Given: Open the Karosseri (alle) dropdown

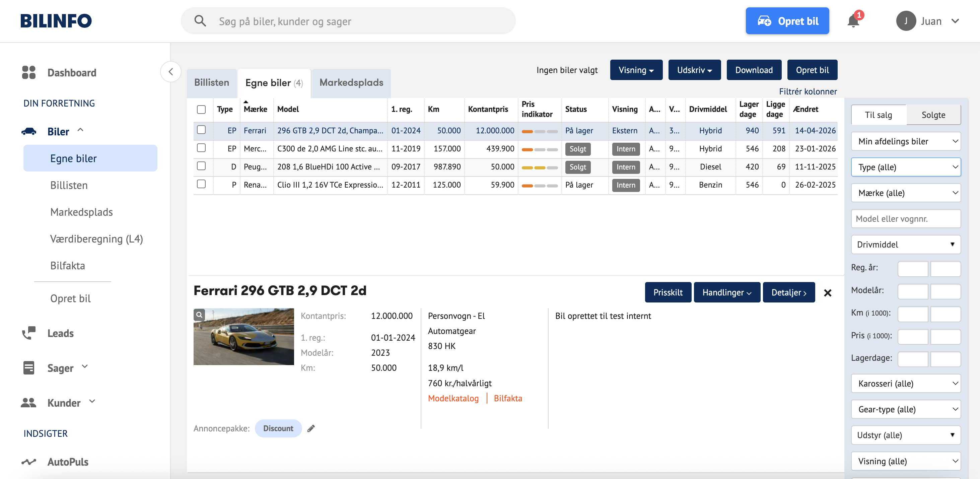Looking at the screenshot, I should (x=906, y=384).
